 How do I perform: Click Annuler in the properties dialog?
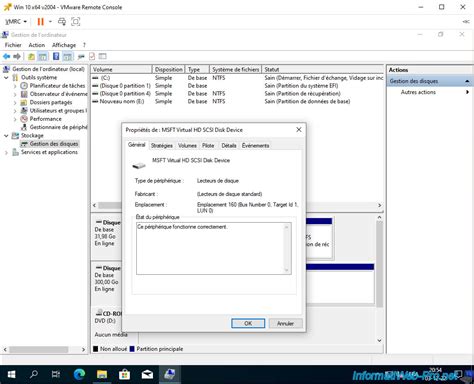click(x=285, y=323)
